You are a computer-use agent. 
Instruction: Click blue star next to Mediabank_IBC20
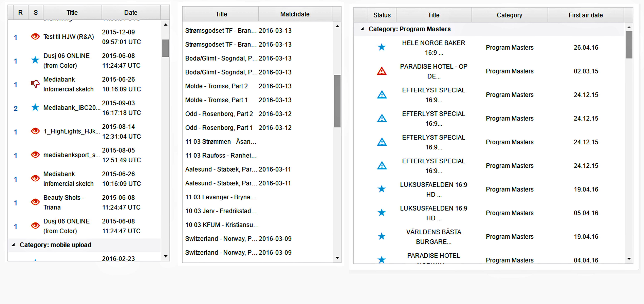[35, 107]
